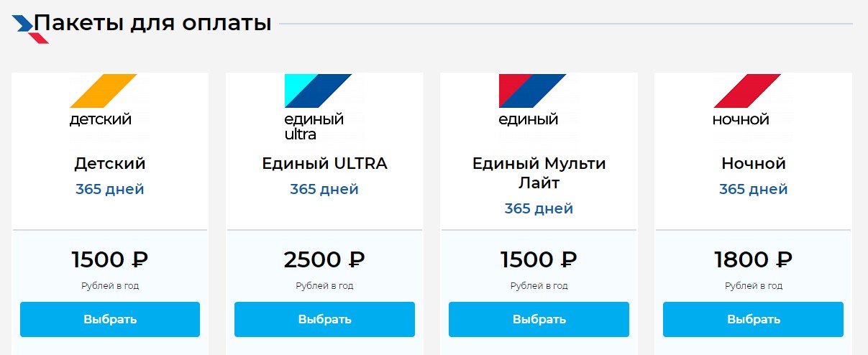Click 365 дней under Единый ULTRA
Screen dimensions: 868x355
(x=324, y=190)
